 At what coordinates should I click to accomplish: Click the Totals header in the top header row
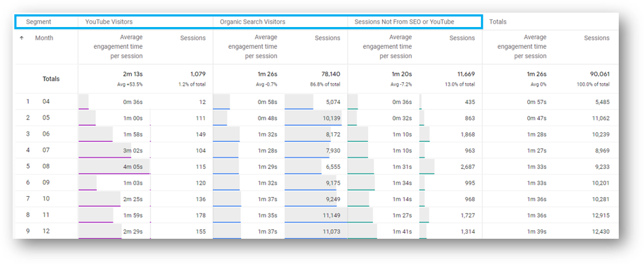498,22
